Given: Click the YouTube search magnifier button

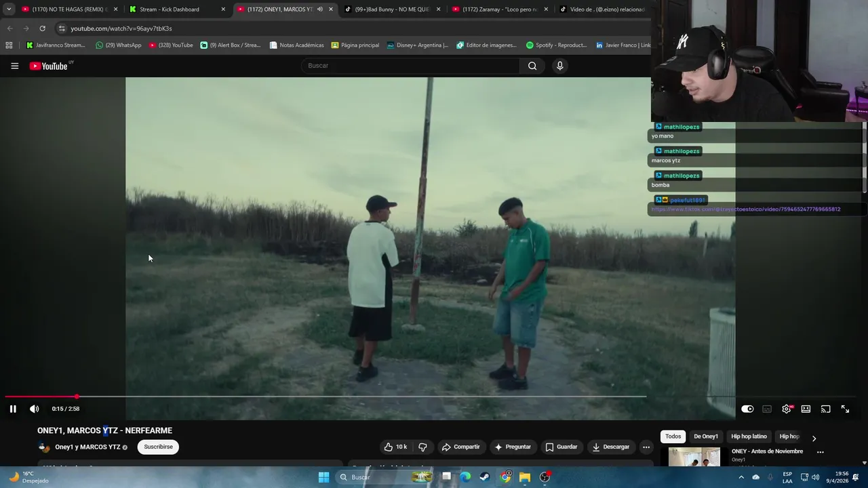Looking at the screenshot, I should coord(532,66).
